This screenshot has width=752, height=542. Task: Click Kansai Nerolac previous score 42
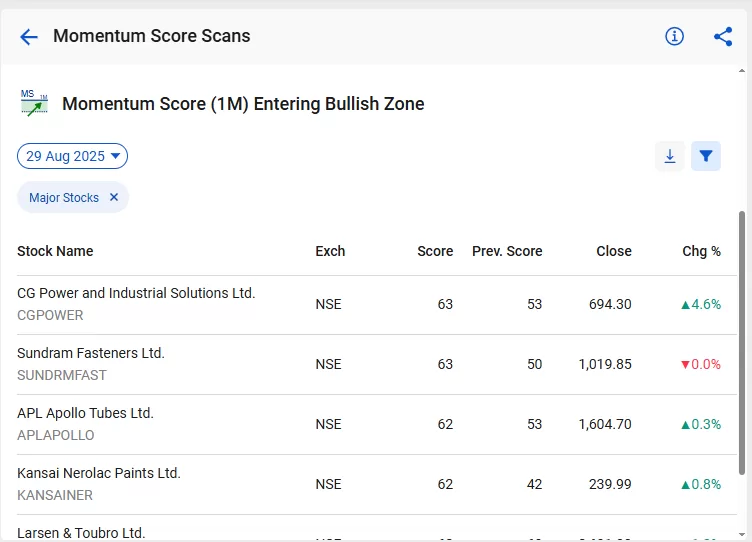point(534,484)
